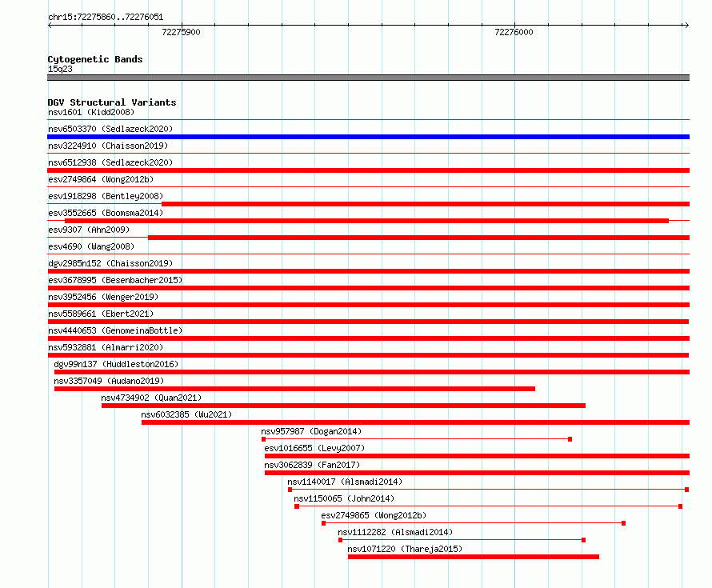The height and width of the screenshot is (588, 712).
Task: Open variant nsv3224910 (Chaisson2019)
Action: pyautogui.click(x=108, y=146)
